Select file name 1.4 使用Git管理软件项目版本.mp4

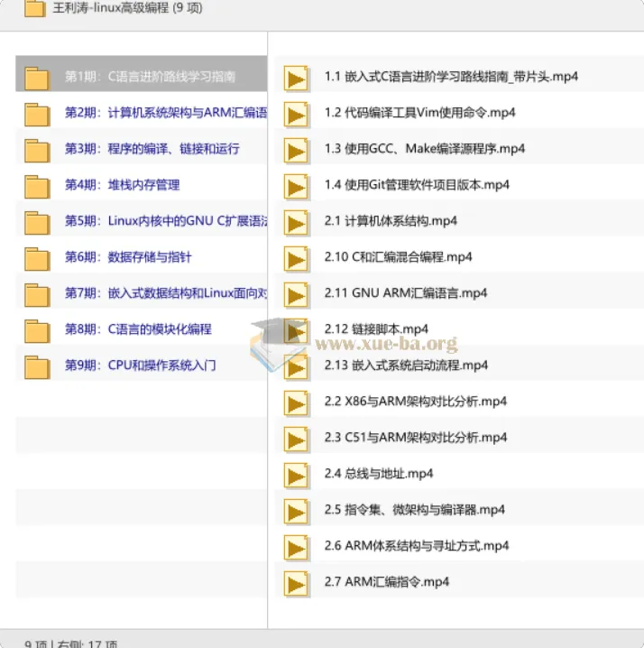(417, 185)
